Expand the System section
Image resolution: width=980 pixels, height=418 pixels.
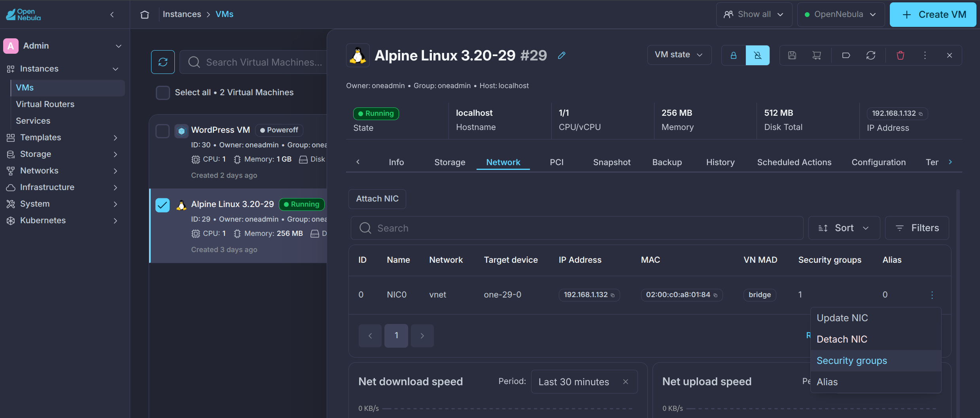[x=115, y=204]
